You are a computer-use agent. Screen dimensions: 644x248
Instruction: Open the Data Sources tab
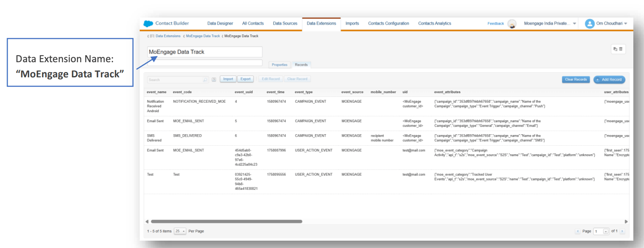pos(285,24)
